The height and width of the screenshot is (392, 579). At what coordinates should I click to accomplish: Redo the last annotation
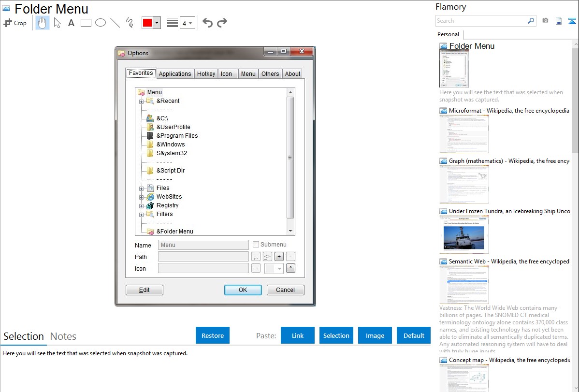click(222, 23)
